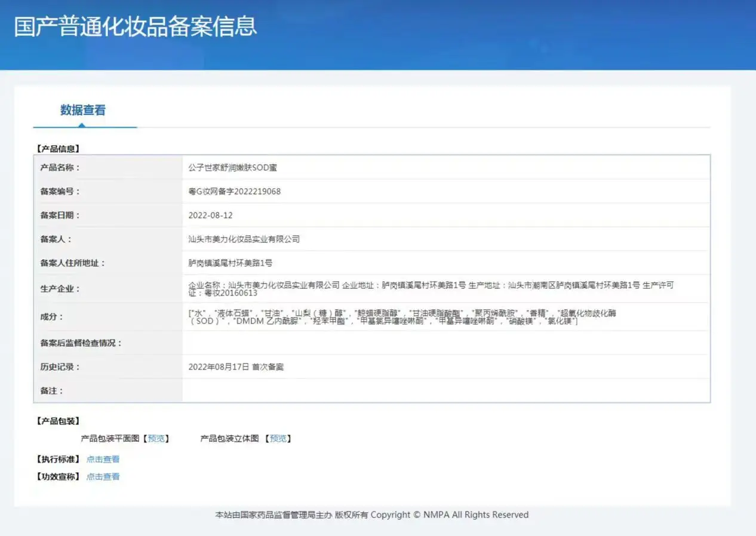Viewport: 756px width, 536px height.
Task: Click the 【产品信息】 section heading
Action: coord(58,149)
